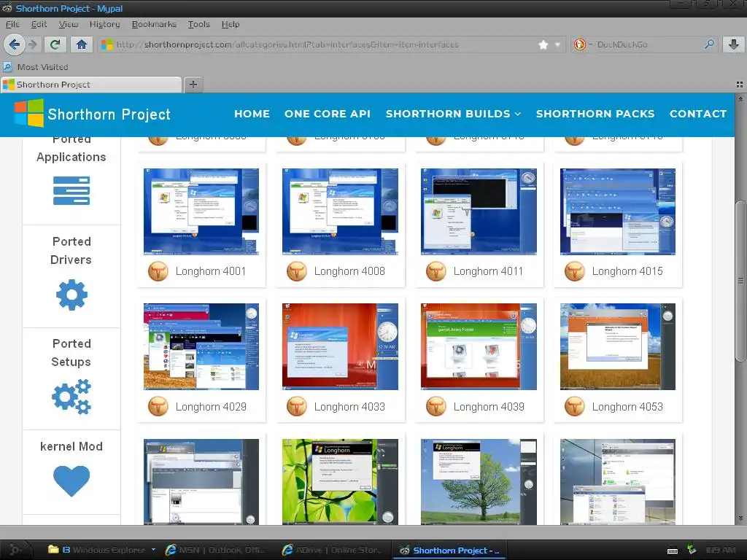The width and height of the screenshot is (747, 560).
Task: Click the Ported Drivers sidebar label
Action: click(71, 251)
